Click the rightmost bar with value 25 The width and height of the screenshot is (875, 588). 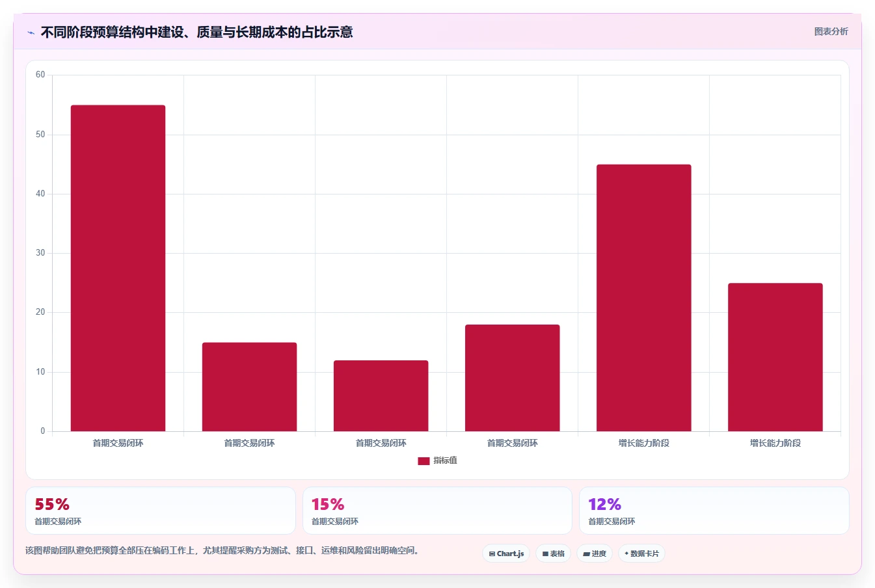[775, 357]
